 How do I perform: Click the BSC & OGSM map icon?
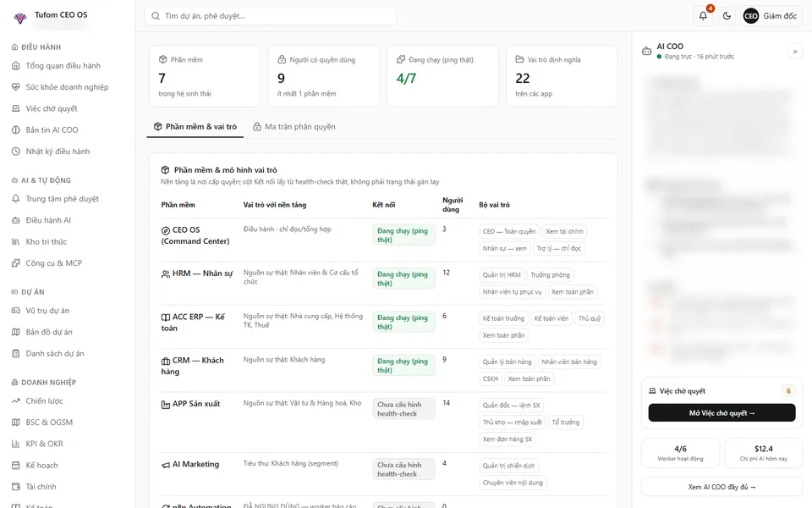tap(16, 422)
